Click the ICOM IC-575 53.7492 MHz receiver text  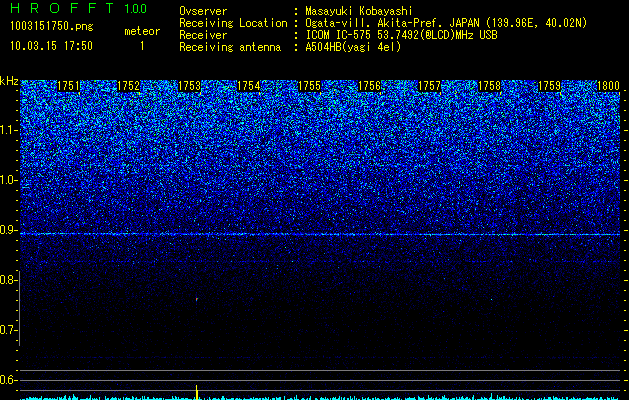coord(401,35)
